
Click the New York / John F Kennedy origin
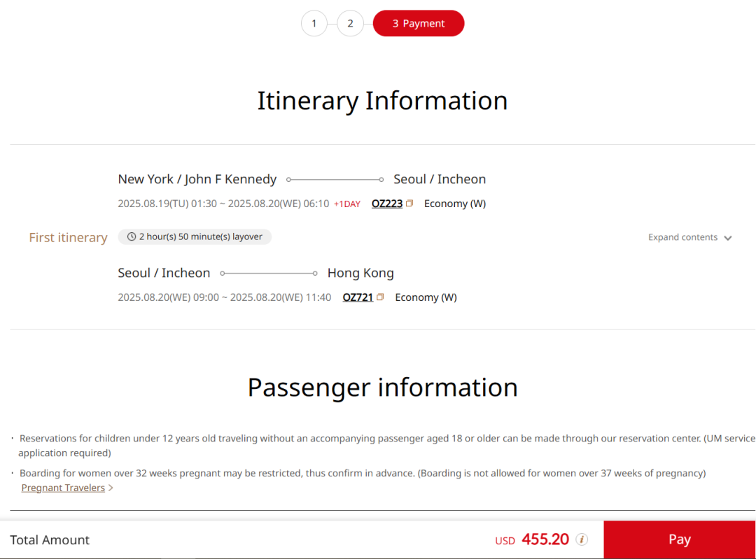pyautogui.click(x=197, y=179)
